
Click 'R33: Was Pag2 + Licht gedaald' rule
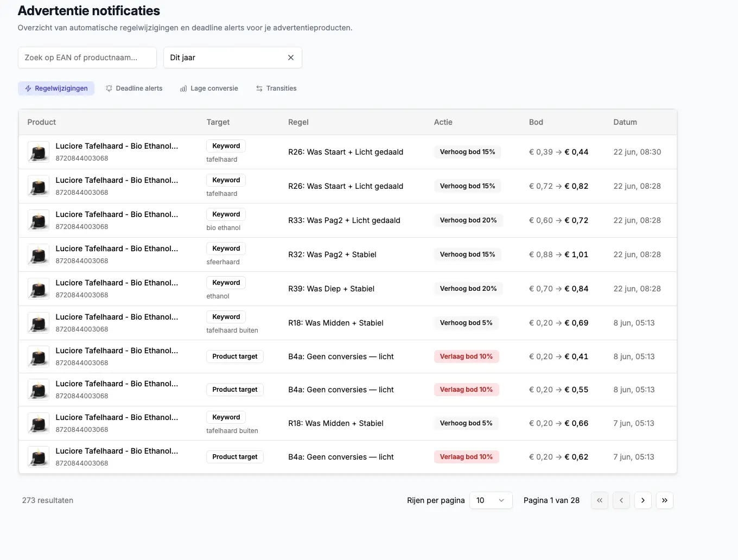pos(344,220)
